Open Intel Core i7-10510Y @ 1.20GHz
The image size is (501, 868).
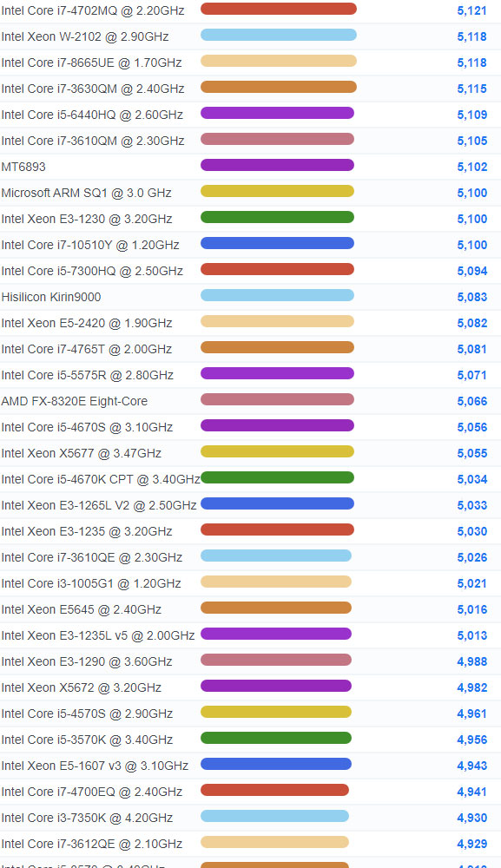[90, 245]
